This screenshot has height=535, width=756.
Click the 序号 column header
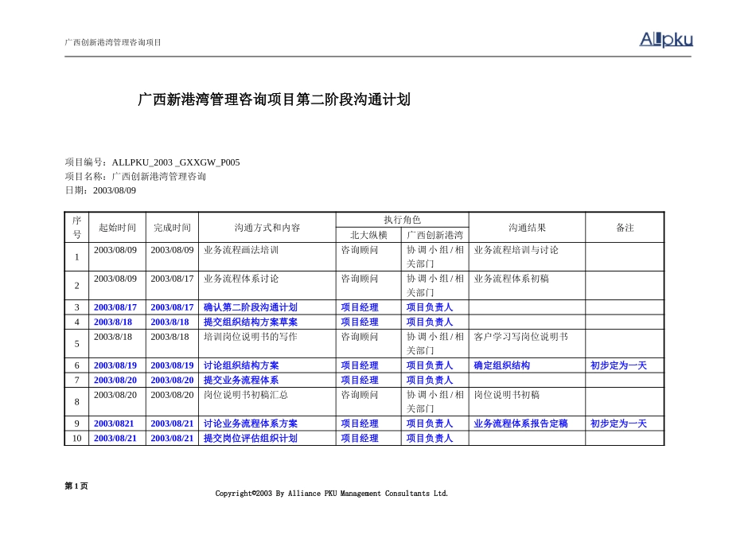point(76,228)
